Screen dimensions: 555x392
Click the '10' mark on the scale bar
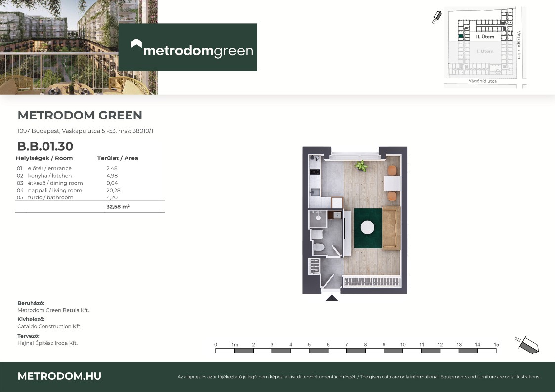tap(403, 344)
